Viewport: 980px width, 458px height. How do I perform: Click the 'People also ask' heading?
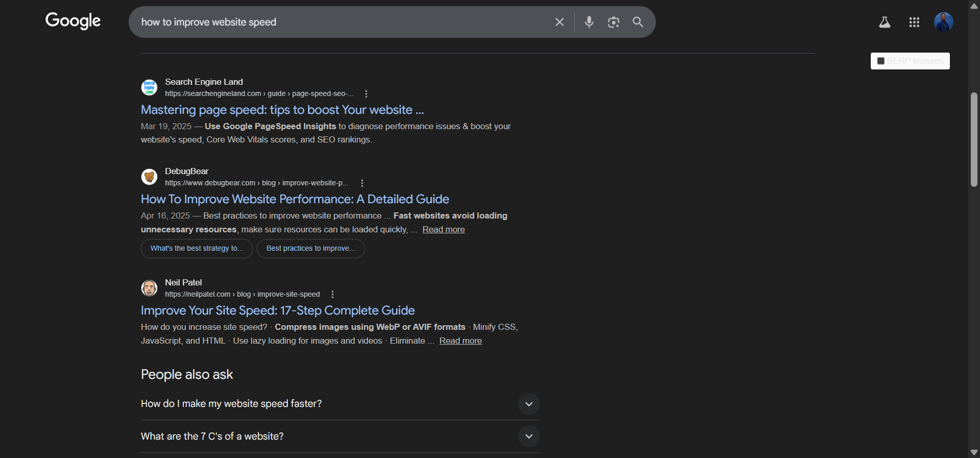[x=187, y=375]
